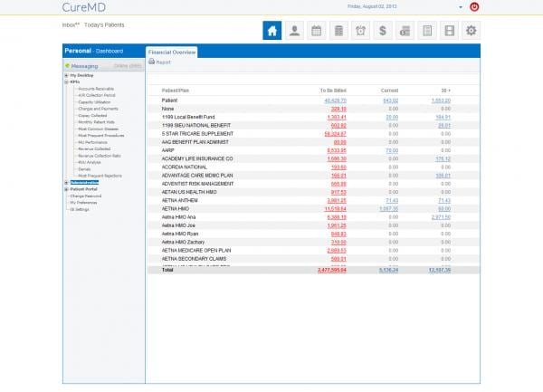Select Most Frequent Procedures item
Viewport: 543px width, 392px height.
(101, 136)
